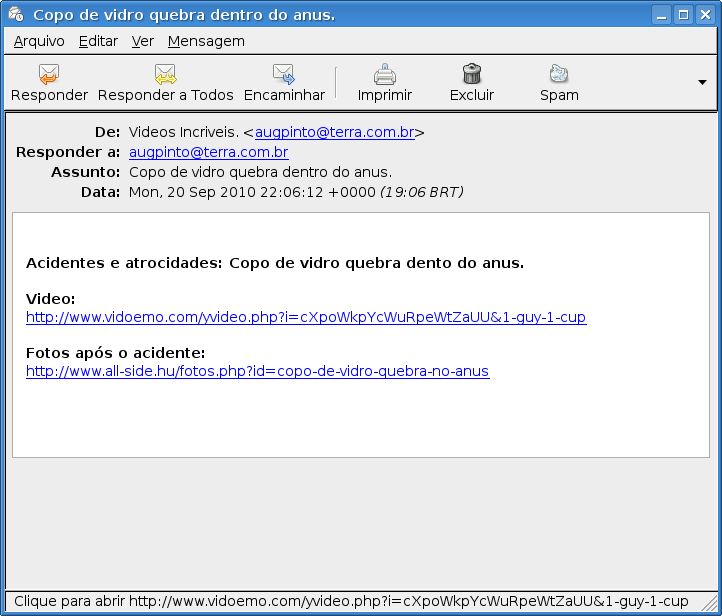Open the Ver menu
Screen dimensions: 722x616
point(142,41)
